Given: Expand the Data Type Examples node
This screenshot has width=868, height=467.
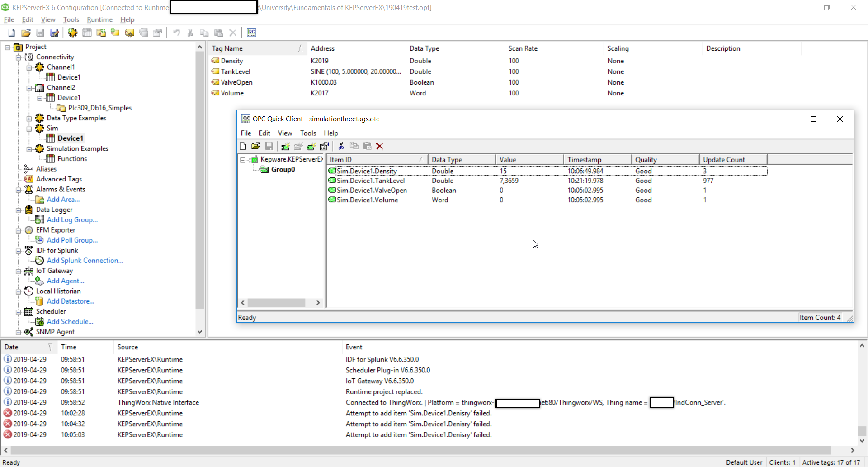Looking at the screenshot, I should coord(30,118).
